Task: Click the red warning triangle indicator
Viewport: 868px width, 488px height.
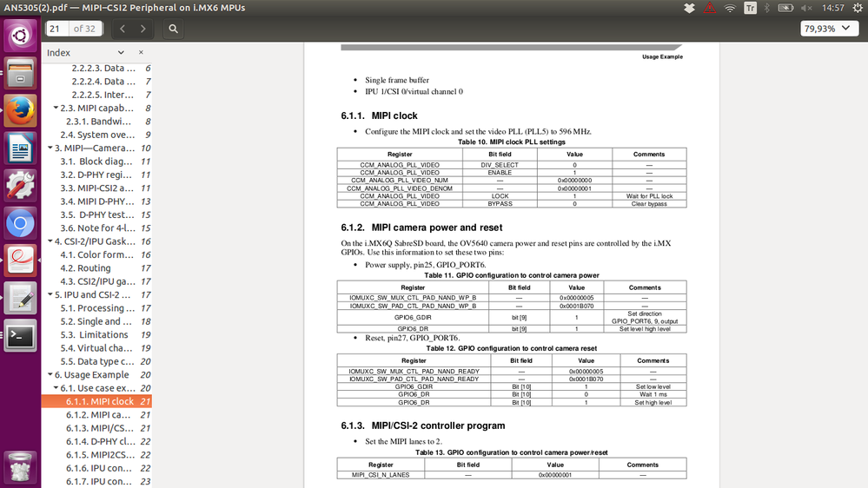Action: 710,8
